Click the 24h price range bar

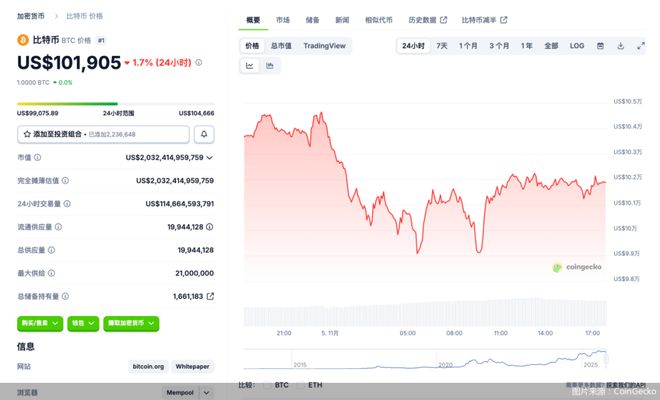(x=115, y=103)
